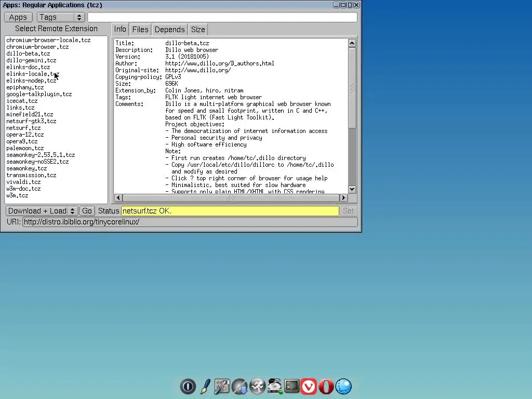
Task: Select seamonkey-2.53.5.1.tcz in the list
Action: click(x=56, y=155)
